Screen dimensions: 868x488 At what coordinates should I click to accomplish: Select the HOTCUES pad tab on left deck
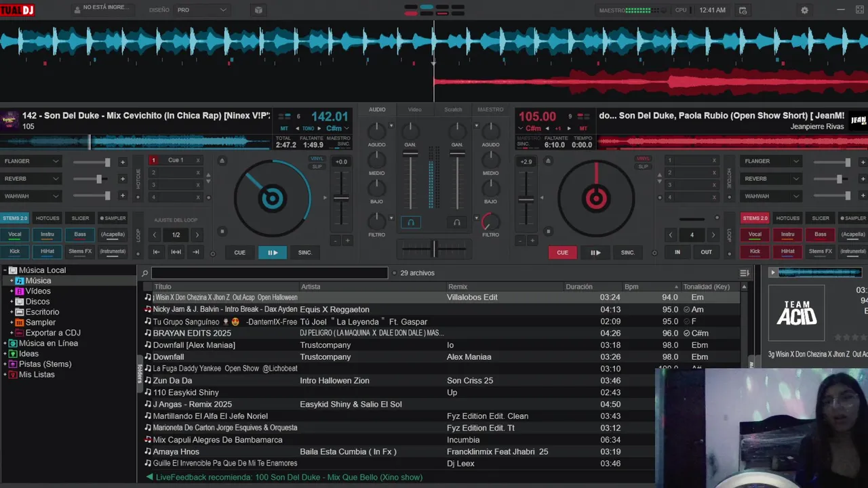click(47, 218)
